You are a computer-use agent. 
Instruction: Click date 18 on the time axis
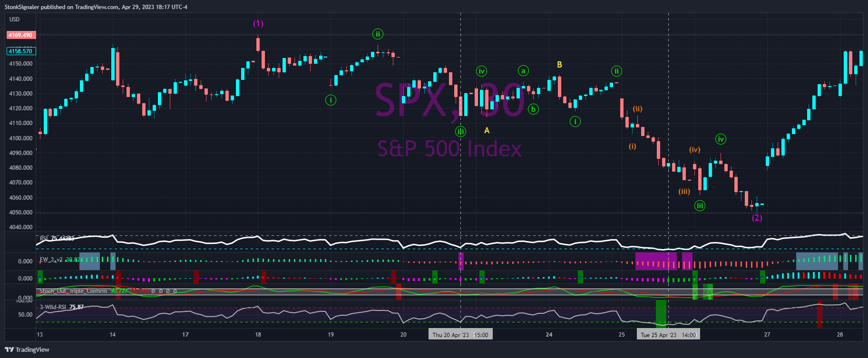[x=258, y=335]
